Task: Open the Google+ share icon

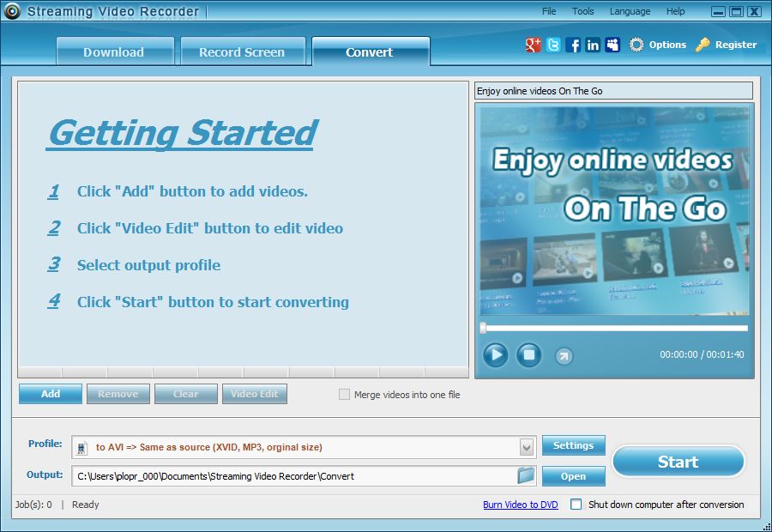Action: point(534,45)
